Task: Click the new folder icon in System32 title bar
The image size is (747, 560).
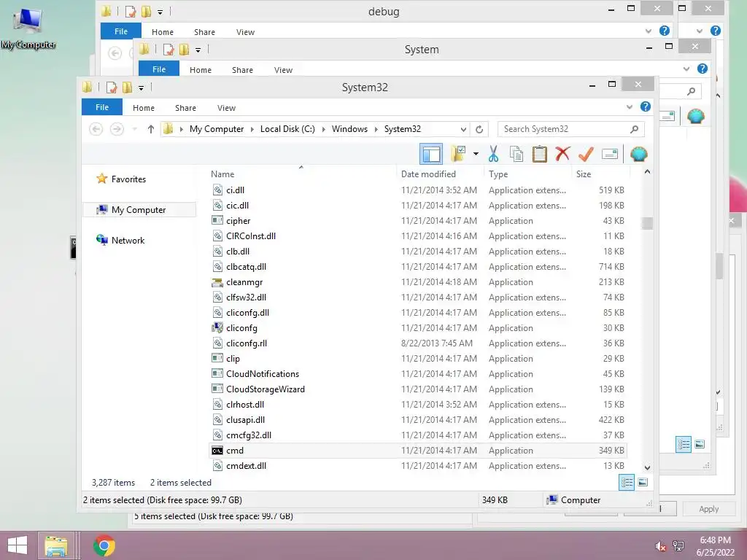Action: click(x=127, y=87)
